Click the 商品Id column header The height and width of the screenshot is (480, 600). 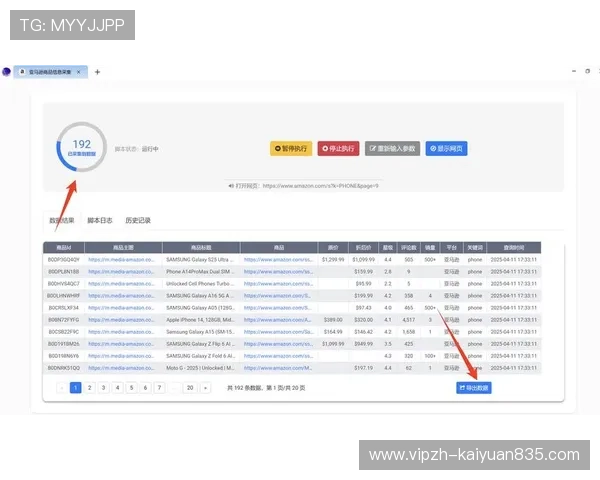pyautogui.click(x=63, y=247)
